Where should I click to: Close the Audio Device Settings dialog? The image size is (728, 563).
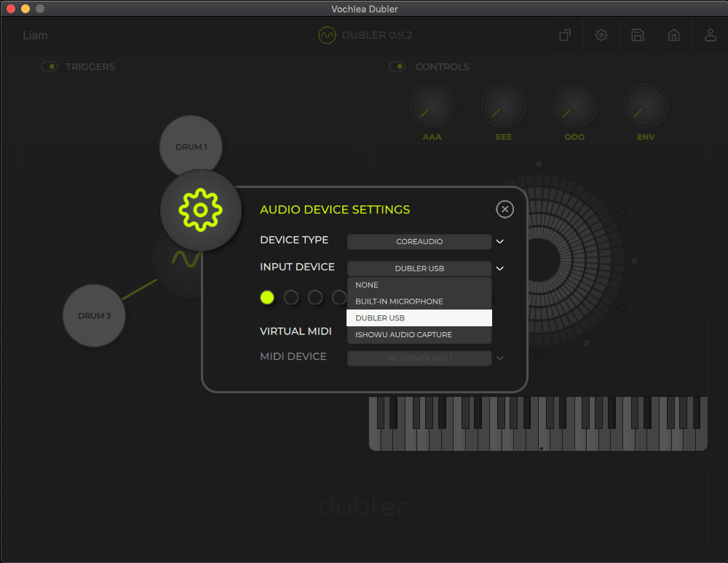point(505,209)
